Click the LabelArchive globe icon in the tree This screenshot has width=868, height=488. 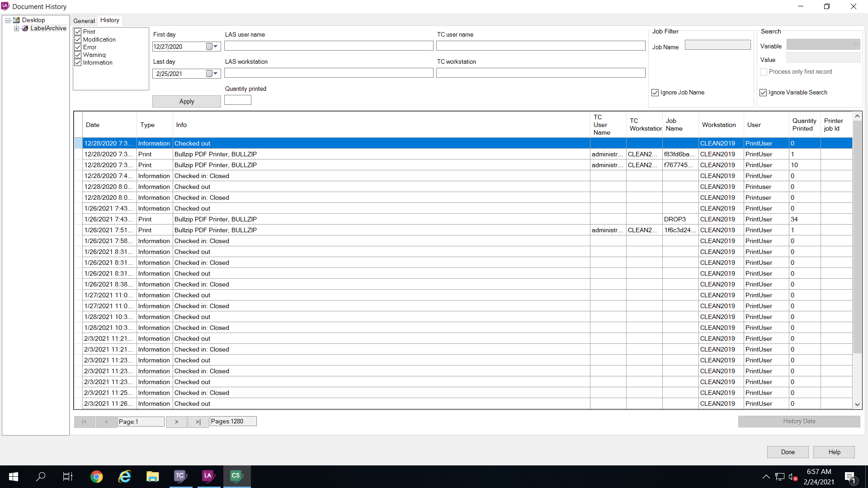(x=25, y=28)
